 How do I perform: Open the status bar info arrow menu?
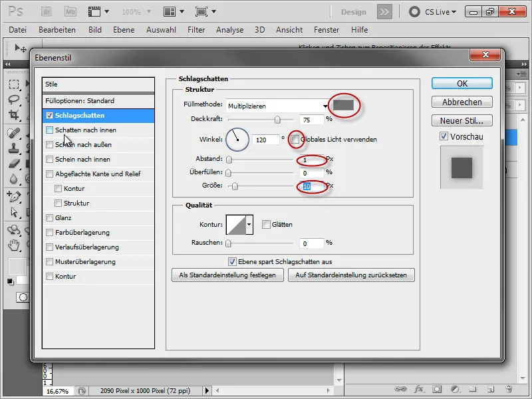click(x=207, y=390)
